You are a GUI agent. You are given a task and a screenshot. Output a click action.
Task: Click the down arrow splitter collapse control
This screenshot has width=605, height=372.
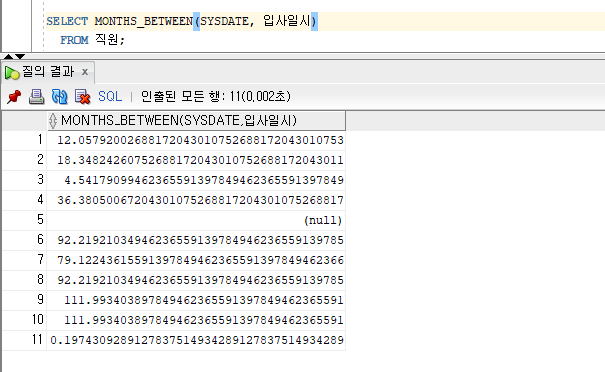(20, 57)
